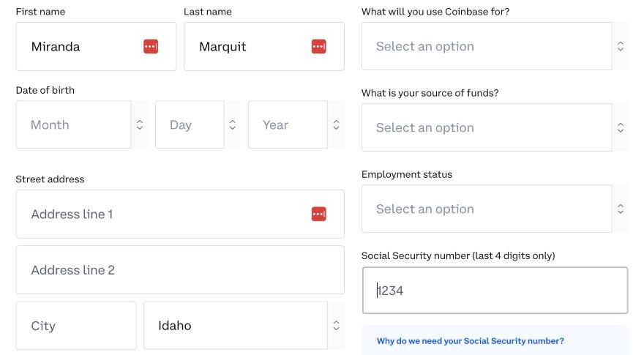Click chevron arrows beside Employment status select

pyautogui.click(x=621, y=209)
